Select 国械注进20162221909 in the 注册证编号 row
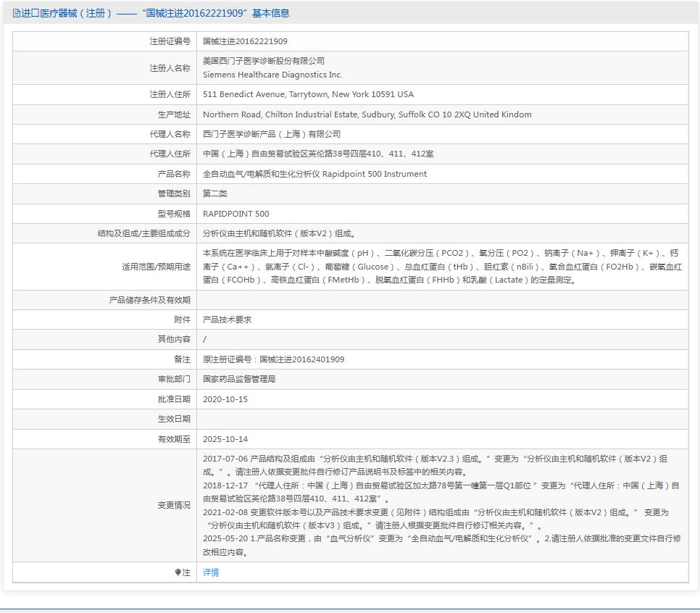 [245, 41]
